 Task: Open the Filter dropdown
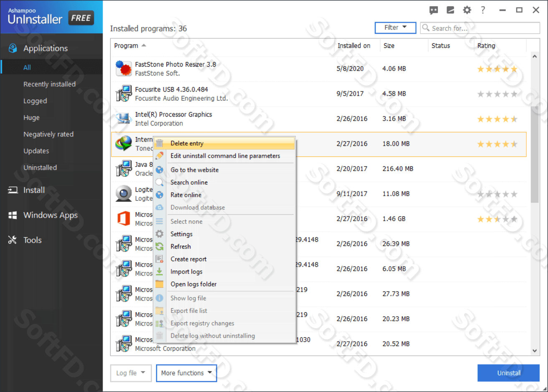pos(395,28)
